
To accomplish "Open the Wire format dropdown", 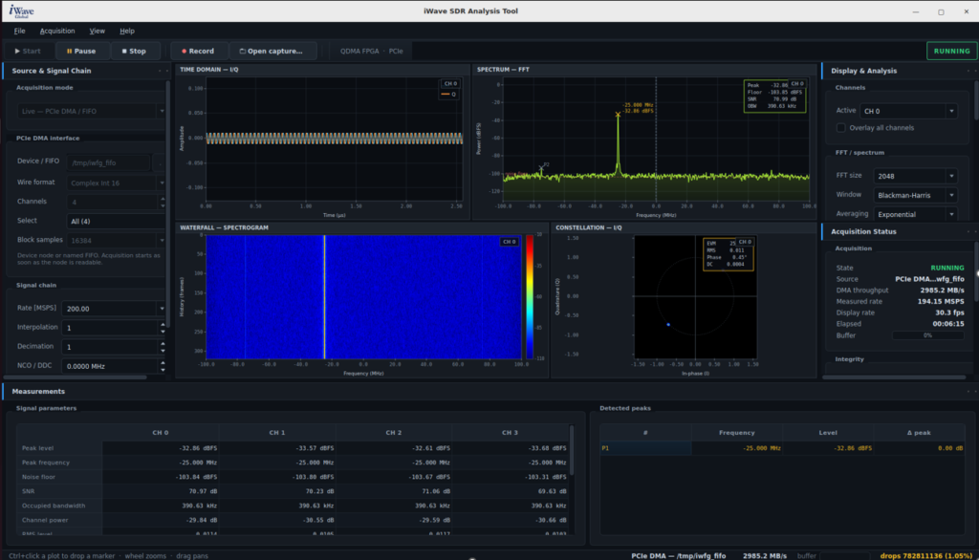I will tap(116, 183).
